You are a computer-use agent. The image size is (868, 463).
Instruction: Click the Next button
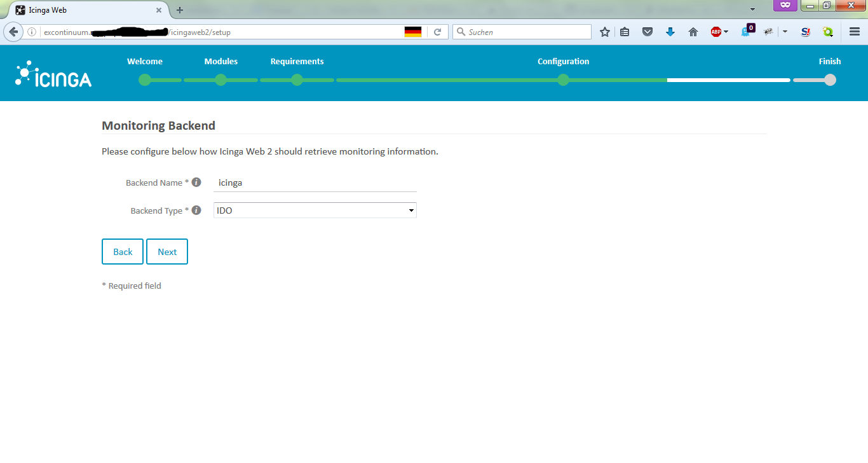click(167, 252)
